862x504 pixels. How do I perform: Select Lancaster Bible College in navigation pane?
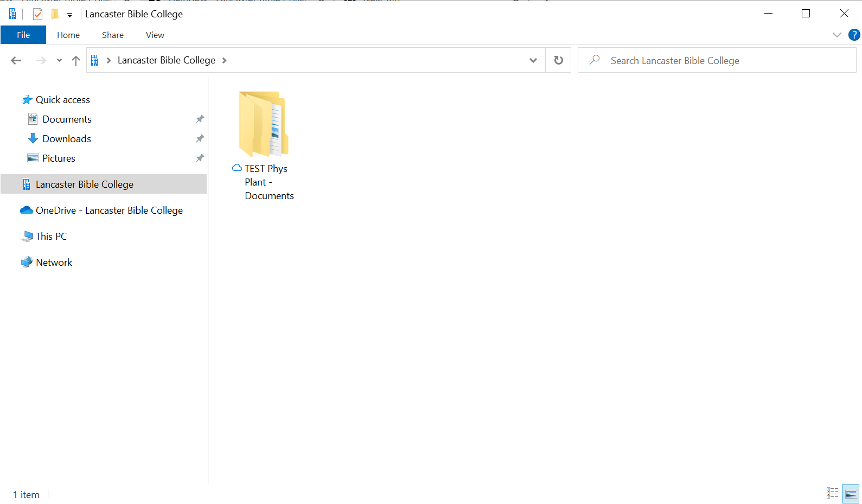pyautogui.click(x=104, y=184)
